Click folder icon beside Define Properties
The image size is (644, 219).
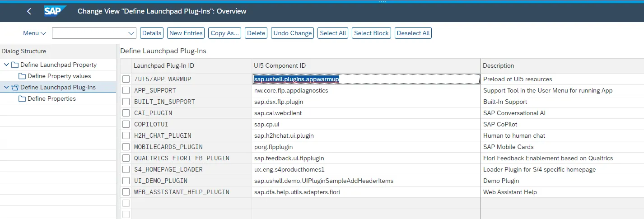click(x=22, y=98)
